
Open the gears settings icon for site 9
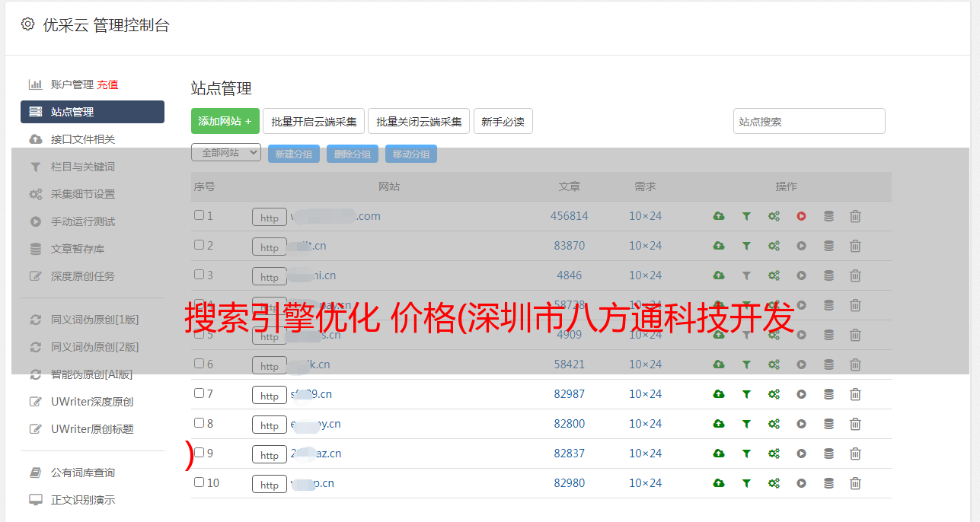pos(774,454)
